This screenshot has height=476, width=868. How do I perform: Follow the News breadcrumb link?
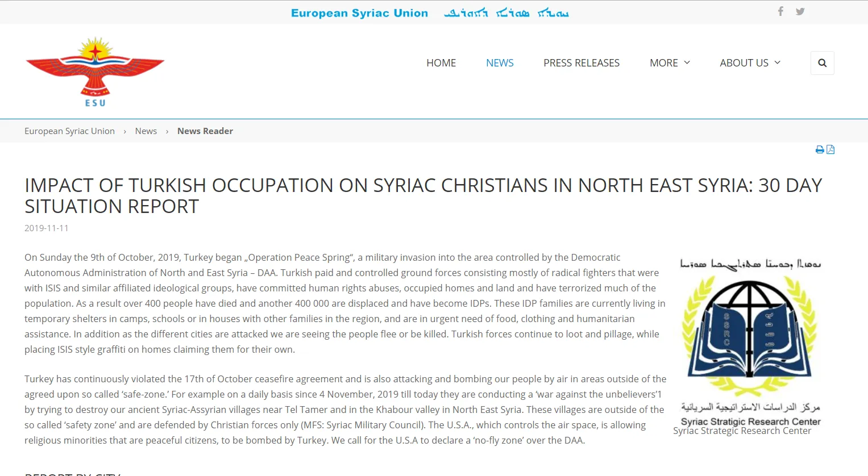coord(146,131)
